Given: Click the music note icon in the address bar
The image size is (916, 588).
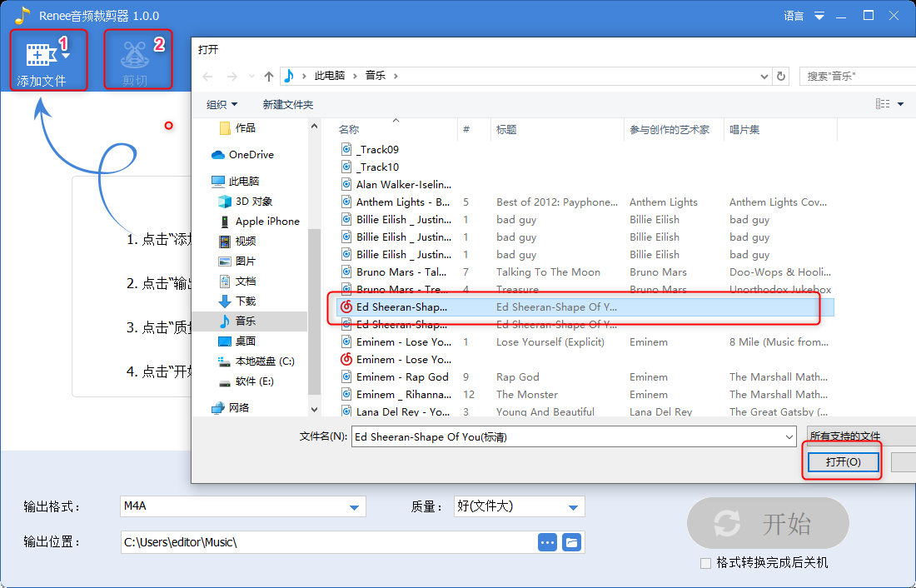Looking at the screenshot, I should pos(289,76).
